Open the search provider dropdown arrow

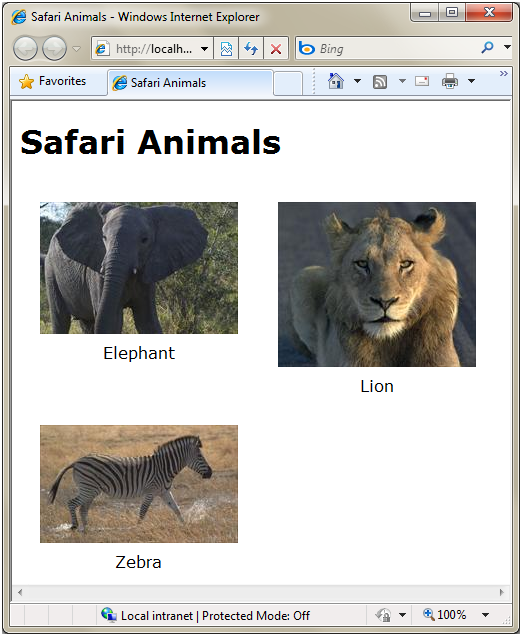click(x=507, y=47)
